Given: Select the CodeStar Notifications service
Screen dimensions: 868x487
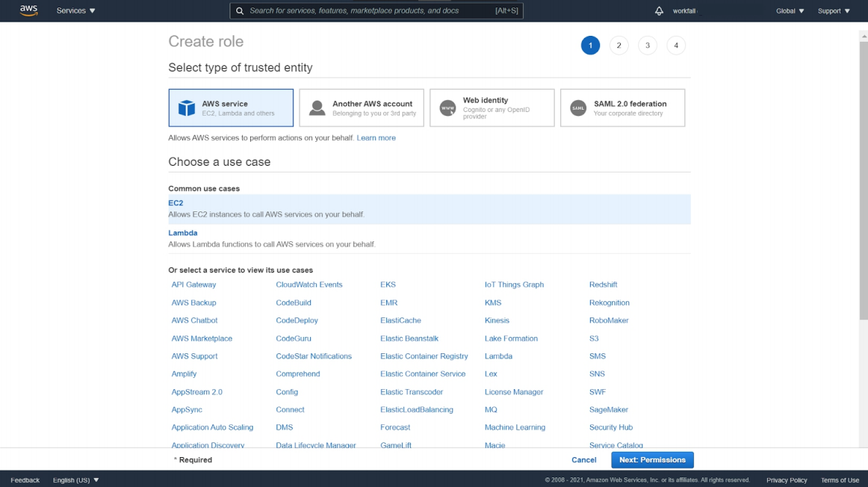Looking at the screenshot, I should coord(313,356).
